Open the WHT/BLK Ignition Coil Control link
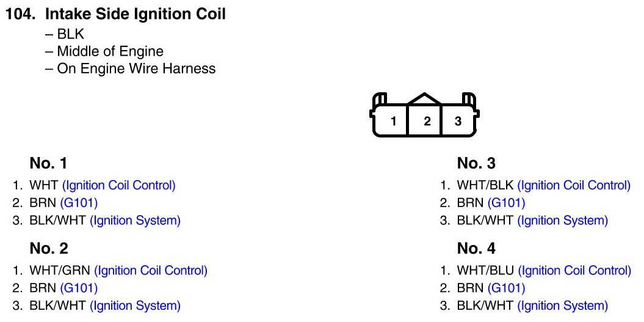Viewport: 644px width, 322px height. tap(574, 185)
